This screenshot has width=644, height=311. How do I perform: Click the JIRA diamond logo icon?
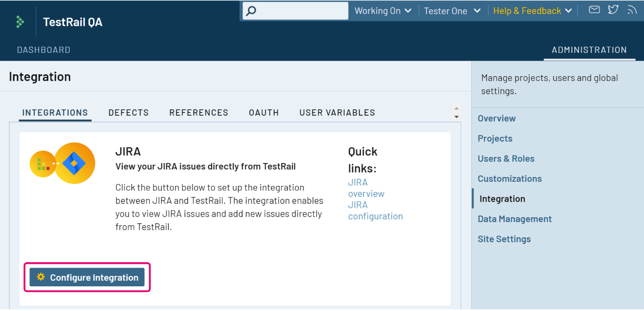coord(74,163)
